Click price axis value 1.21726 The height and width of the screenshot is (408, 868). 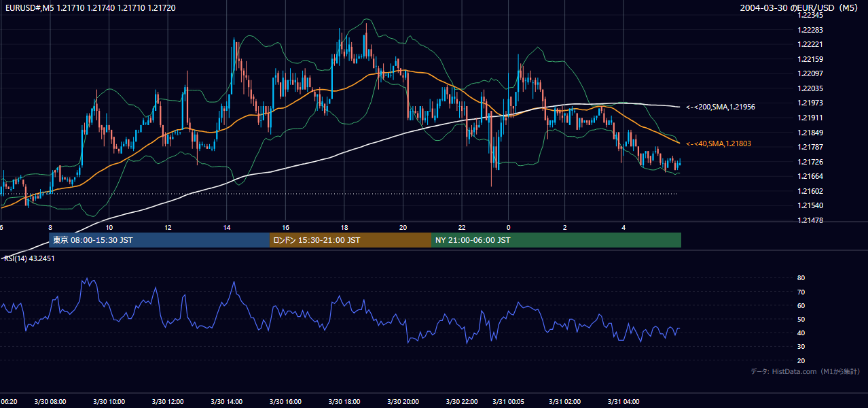810,162
